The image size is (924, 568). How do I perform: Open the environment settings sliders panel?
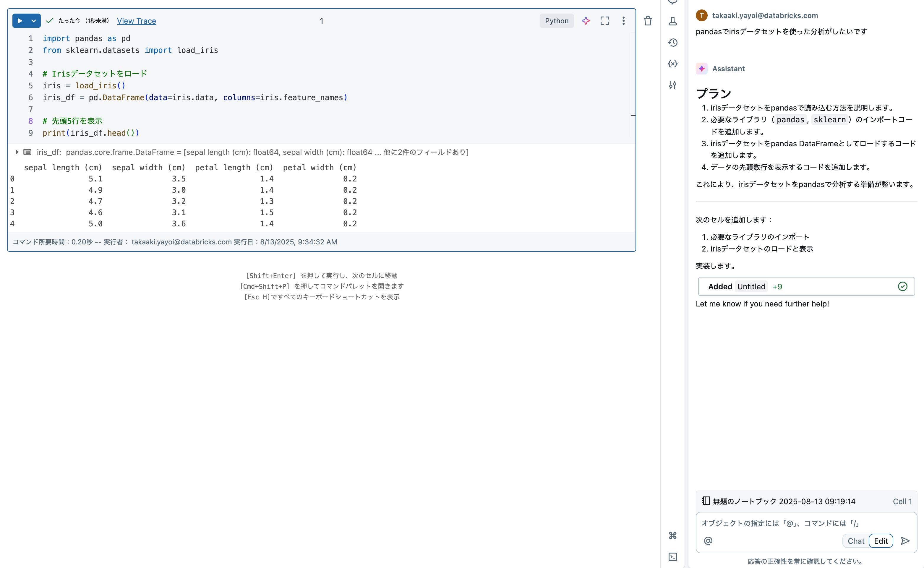673,85
